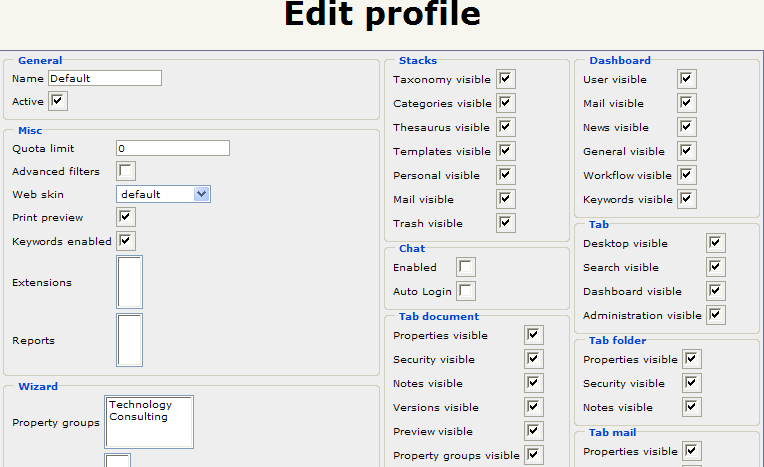
Task: Toggle Taxonomy visible checkbox
Action: pos(506,79)
